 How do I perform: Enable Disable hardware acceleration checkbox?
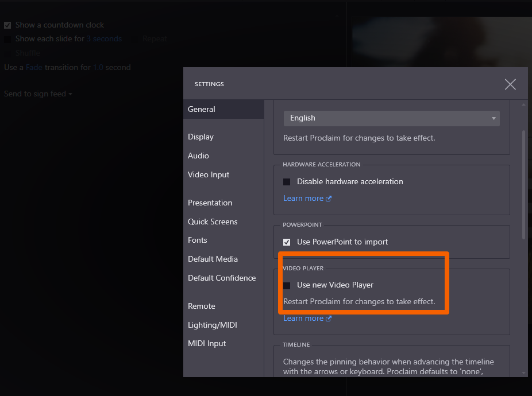click(287, 182)
